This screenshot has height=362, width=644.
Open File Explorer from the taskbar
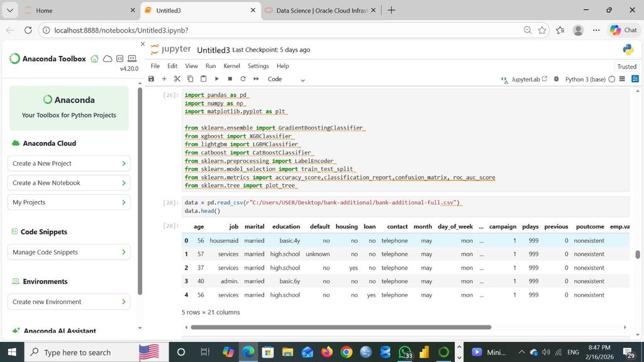(x=287, y=352)
